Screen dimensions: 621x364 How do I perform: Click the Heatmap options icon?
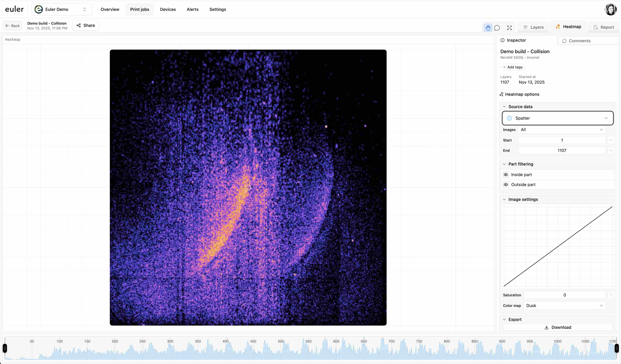pyautogui.click(x=502, y=94)
